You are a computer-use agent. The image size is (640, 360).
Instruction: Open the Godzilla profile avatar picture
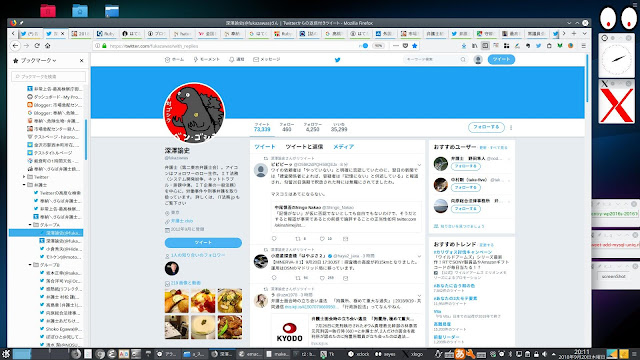point(194,113)
